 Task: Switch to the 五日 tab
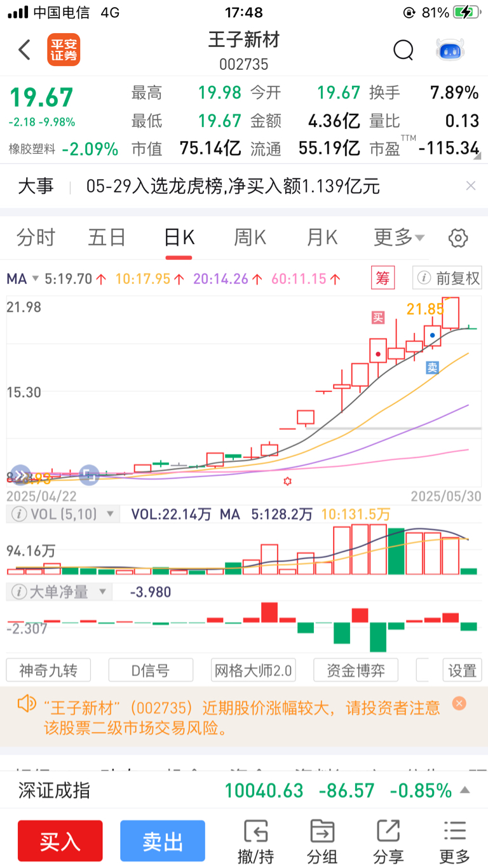coord(107,238)
